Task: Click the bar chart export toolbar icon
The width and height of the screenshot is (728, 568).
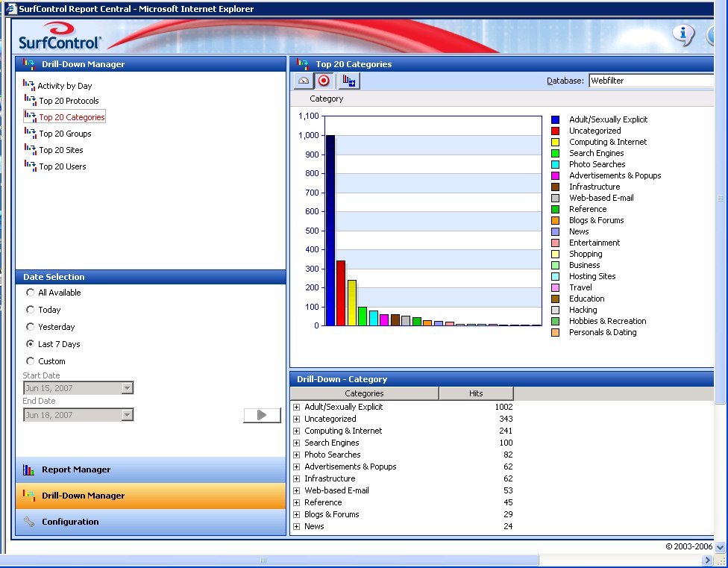Action: 348,81
